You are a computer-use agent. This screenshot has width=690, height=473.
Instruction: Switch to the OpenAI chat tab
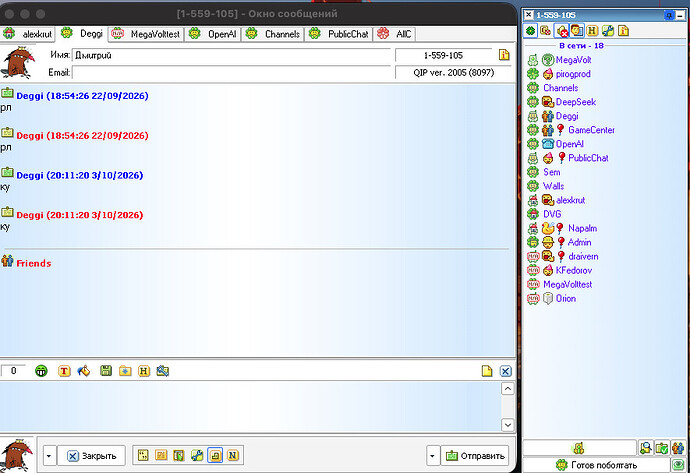click(213, 34)
